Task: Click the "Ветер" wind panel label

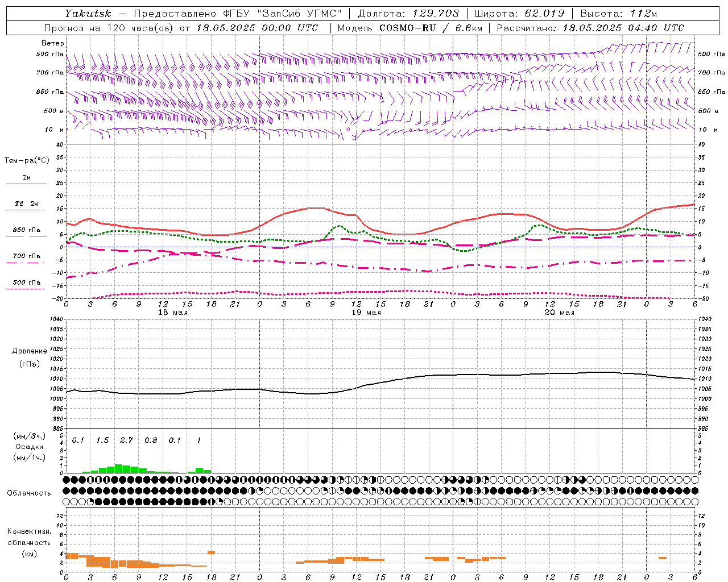Action: coord(53,43)
